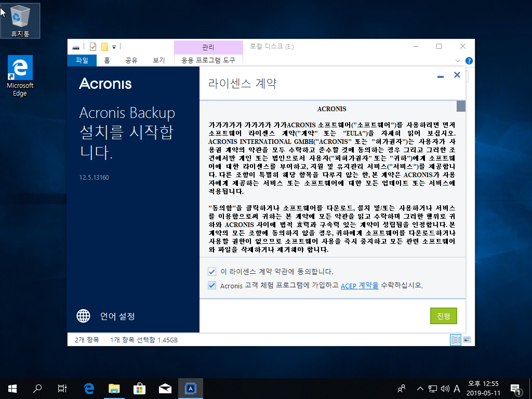Click the green 진행 button
This screenshot has width=532, height=399.
444,316
